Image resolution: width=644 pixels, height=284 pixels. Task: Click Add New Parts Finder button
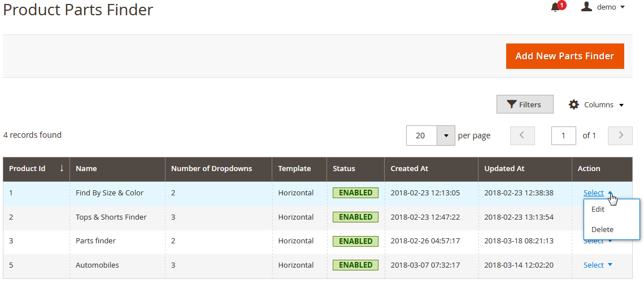click(x=564, y=56)
